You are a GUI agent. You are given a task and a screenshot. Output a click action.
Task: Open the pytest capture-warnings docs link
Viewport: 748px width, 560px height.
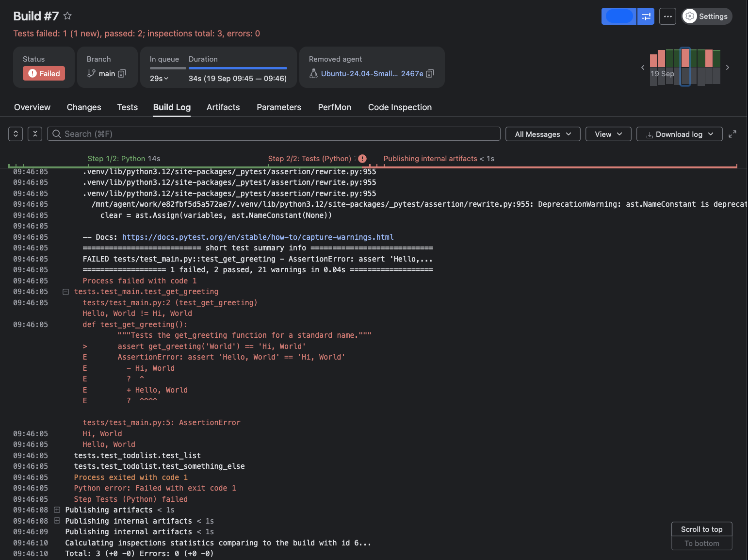coord(258,237)
